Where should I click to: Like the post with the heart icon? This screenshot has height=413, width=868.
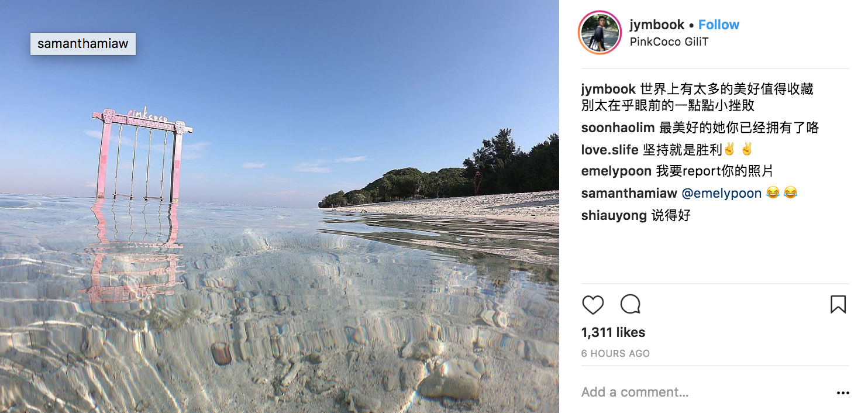coord(593,305)
